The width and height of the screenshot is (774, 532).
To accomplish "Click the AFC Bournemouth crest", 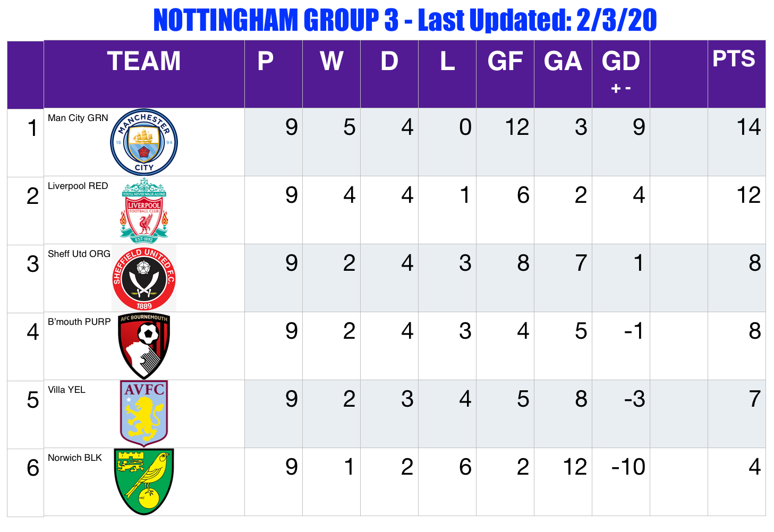I will 144,346.
